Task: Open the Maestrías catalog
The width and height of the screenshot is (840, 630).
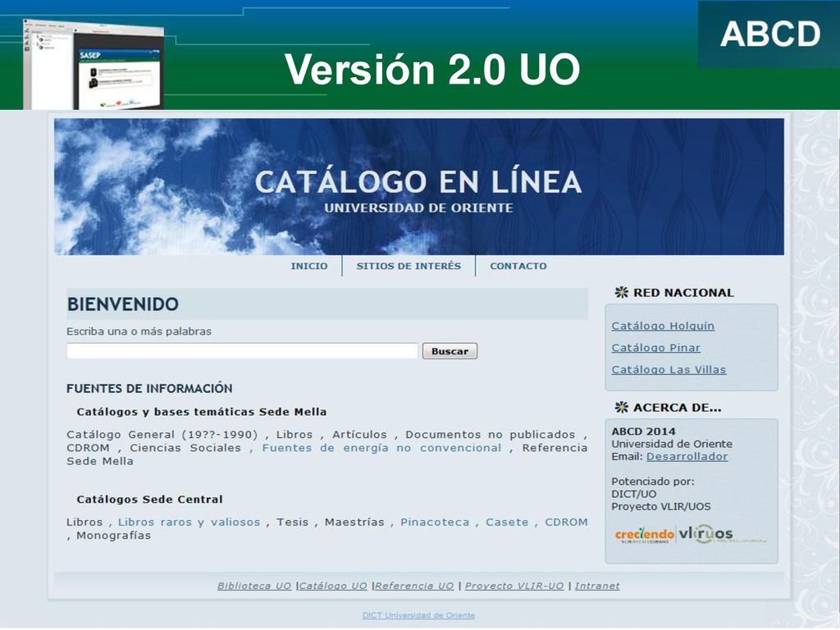Action: coord(354,523)
